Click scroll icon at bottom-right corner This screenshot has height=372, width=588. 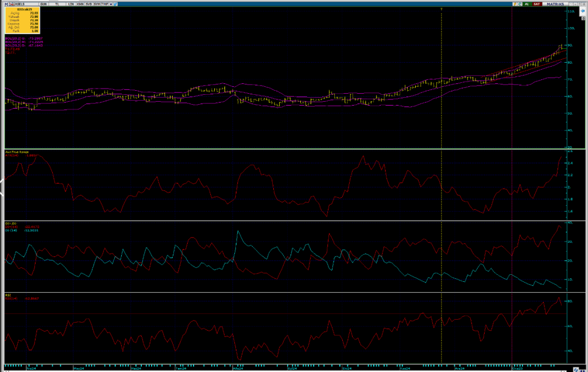coord(576,370)
